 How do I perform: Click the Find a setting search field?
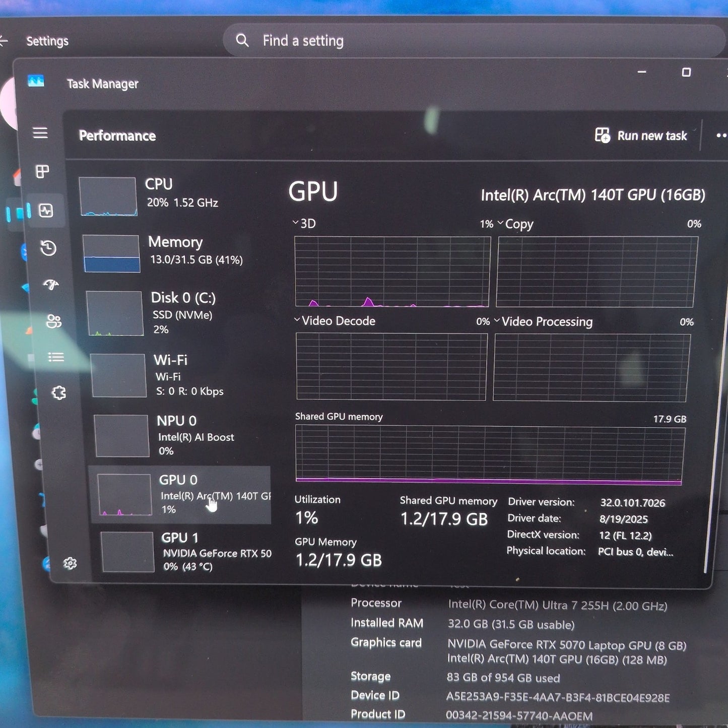click(x=474, y=41)
